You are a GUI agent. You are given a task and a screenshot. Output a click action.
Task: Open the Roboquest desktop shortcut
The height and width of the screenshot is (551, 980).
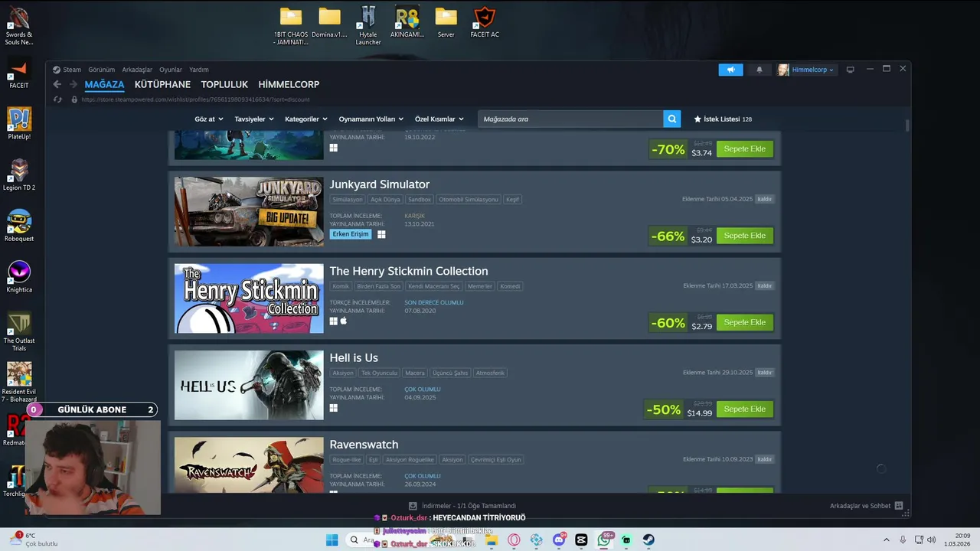(19, 227)
